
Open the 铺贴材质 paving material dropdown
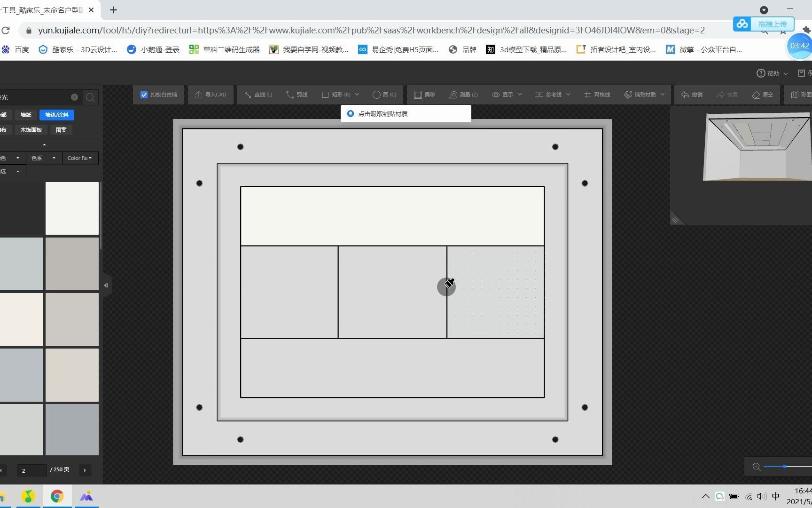644,95
